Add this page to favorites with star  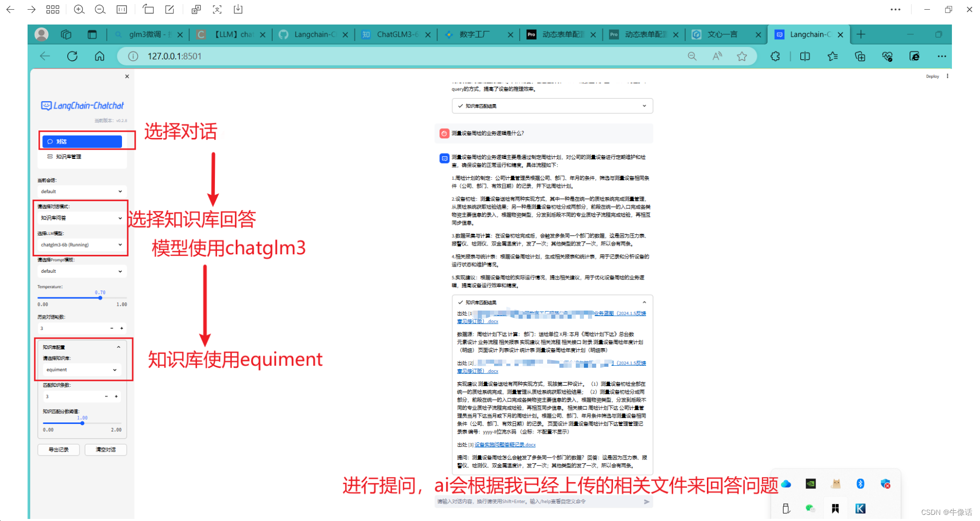742,56
